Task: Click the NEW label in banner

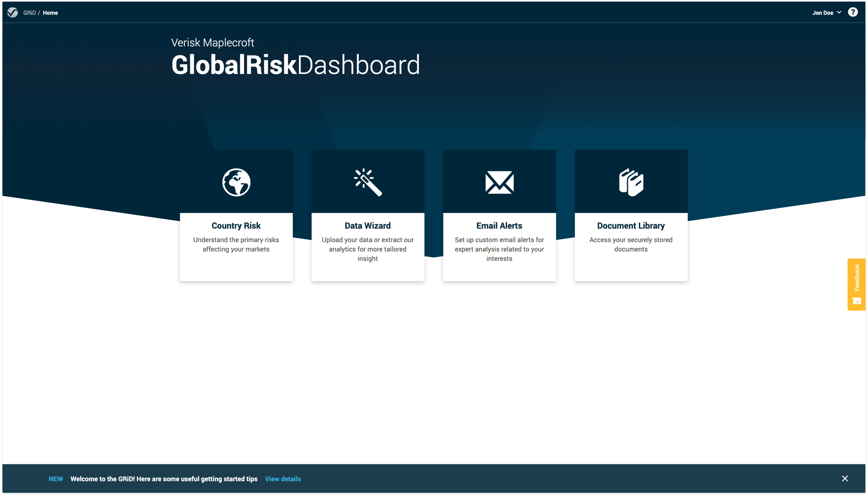Action: point(56,479)
